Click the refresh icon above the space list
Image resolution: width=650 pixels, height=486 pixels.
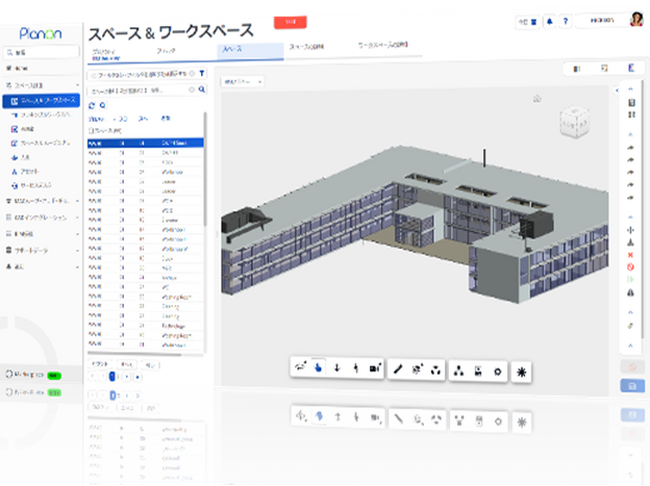92,106
